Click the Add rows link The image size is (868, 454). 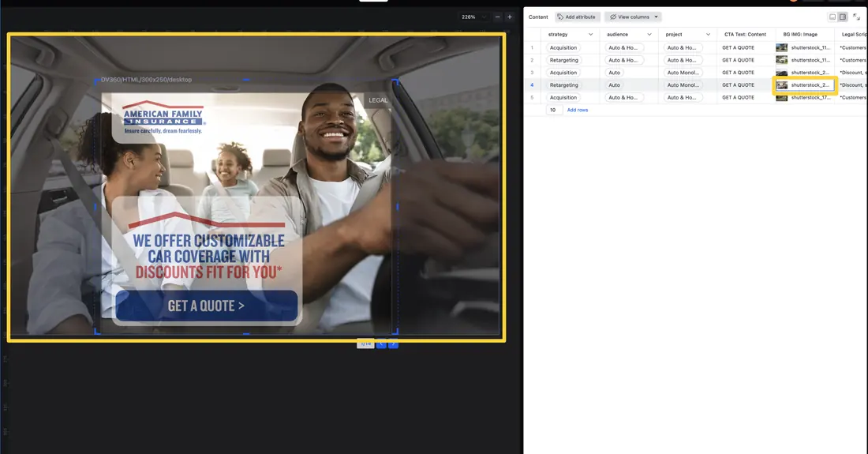pos(578,110)
